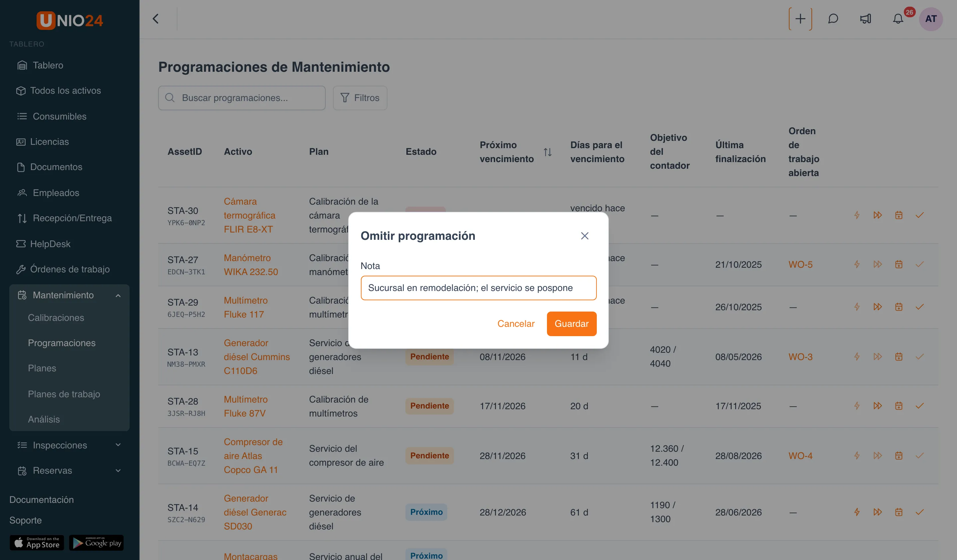Click the checkmark icon in the STA-29 row
The height and width of the screenshot is (560, 957).
[919, 307]
